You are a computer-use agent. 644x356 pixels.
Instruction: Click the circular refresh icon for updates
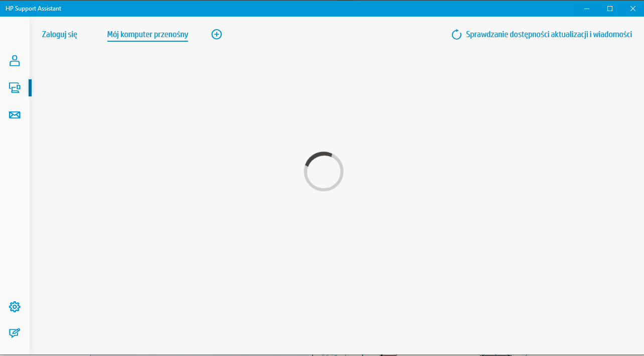click(456, 34)
